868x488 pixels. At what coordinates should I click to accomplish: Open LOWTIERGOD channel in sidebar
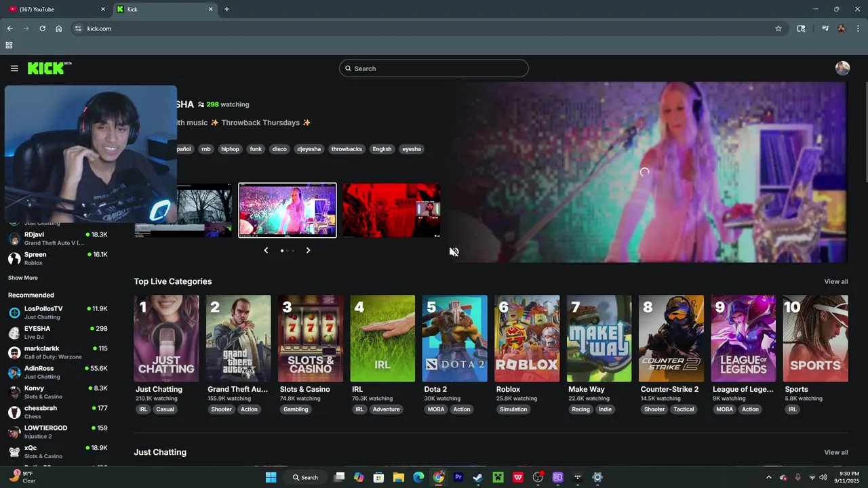coord(58,432)
